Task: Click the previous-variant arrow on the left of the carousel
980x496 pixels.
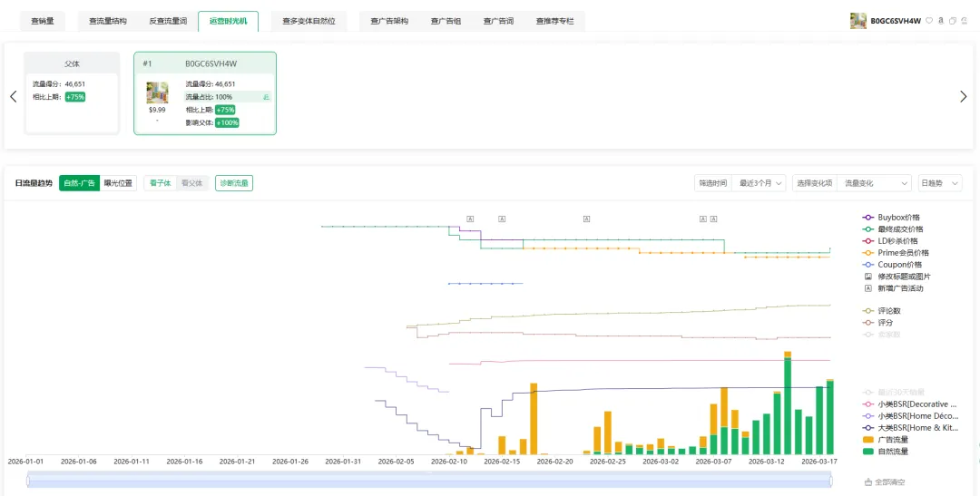Action: tap(14, 97)
